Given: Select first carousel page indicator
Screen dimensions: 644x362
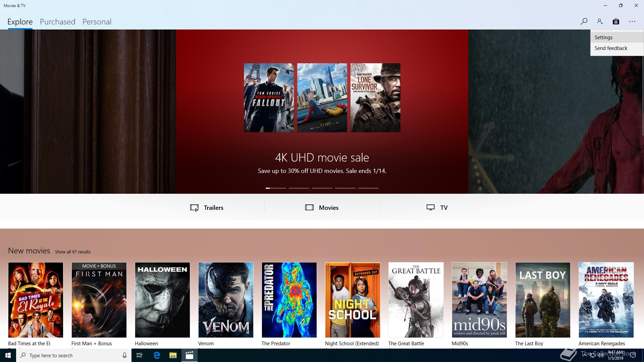Looking at the screenshot, I should tap(276, 188).
